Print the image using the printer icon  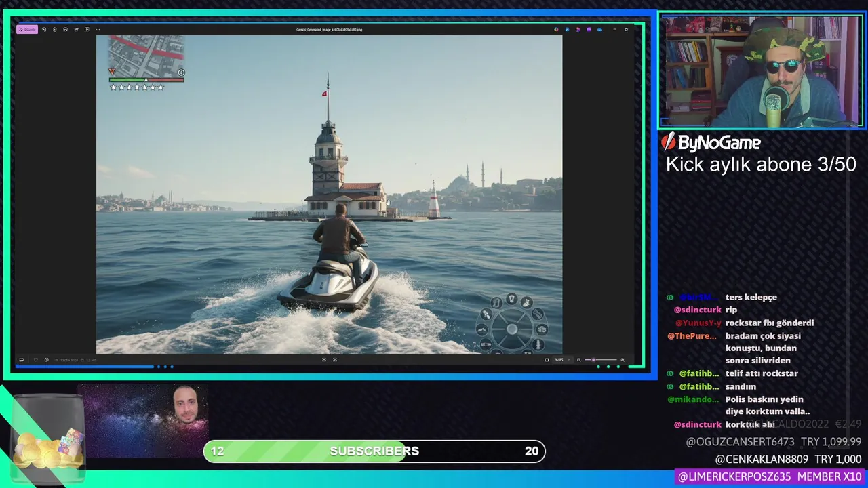point(65,29)
